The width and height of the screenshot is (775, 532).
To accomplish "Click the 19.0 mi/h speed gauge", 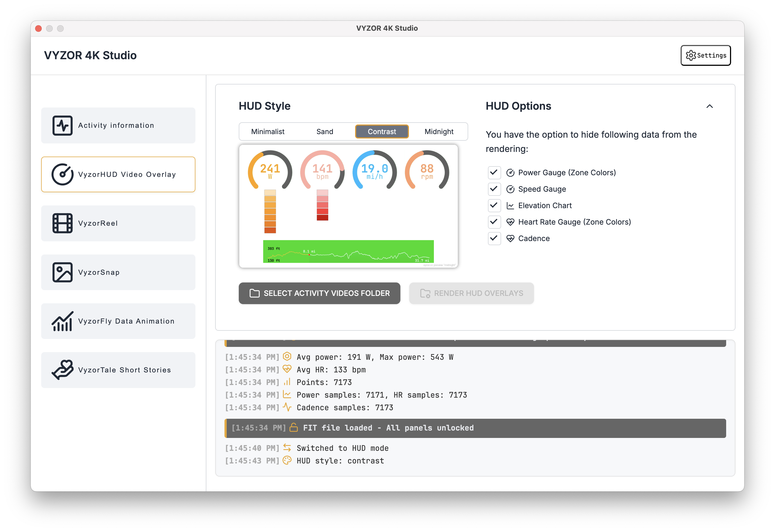I will (375, 170).
